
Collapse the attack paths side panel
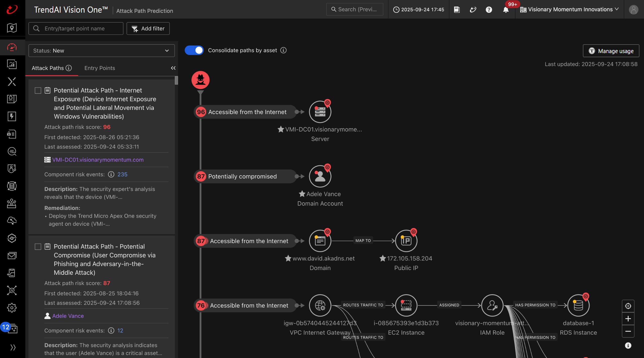tap(173, 68)
